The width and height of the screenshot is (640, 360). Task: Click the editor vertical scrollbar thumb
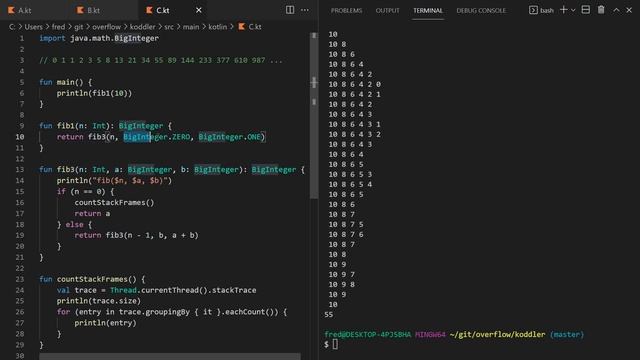(314, 115)
